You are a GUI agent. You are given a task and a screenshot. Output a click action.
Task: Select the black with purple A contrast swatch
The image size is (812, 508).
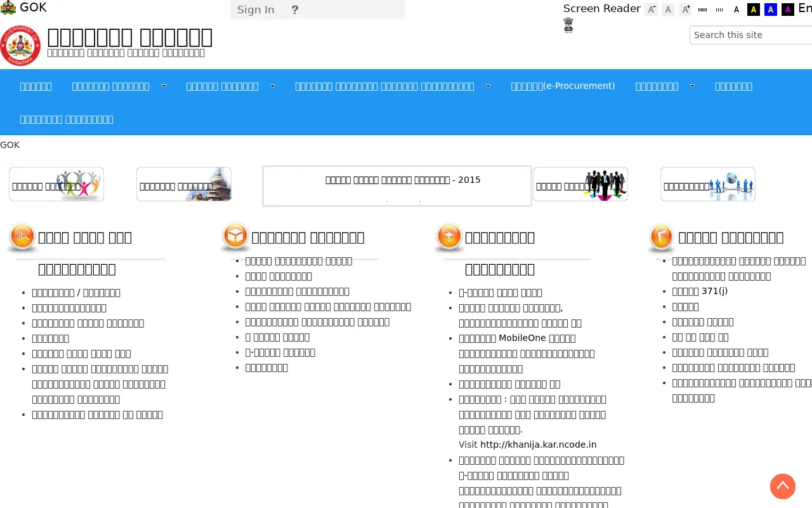click(788, 10)
